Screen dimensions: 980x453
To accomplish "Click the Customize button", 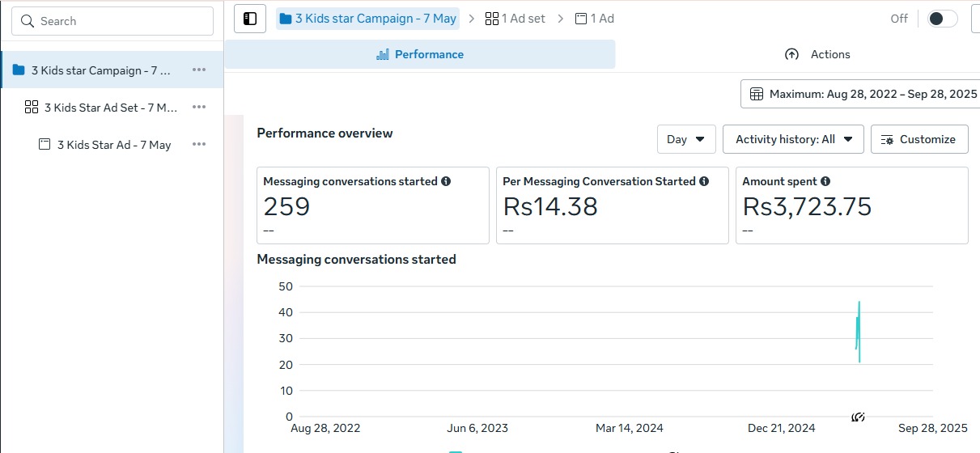I will (x=918, y=139).
